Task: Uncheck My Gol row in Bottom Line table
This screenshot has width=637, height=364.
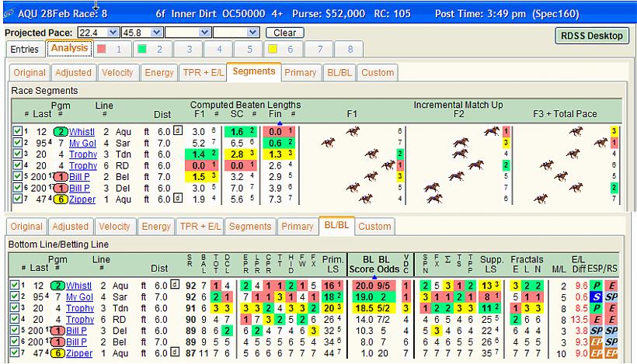Action: coord(14,296)
